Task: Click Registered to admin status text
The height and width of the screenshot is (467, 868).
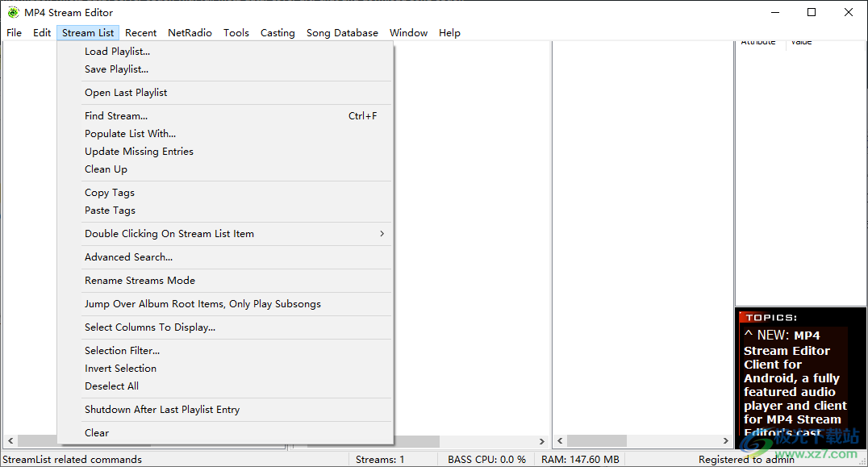Action: [746, 459]
